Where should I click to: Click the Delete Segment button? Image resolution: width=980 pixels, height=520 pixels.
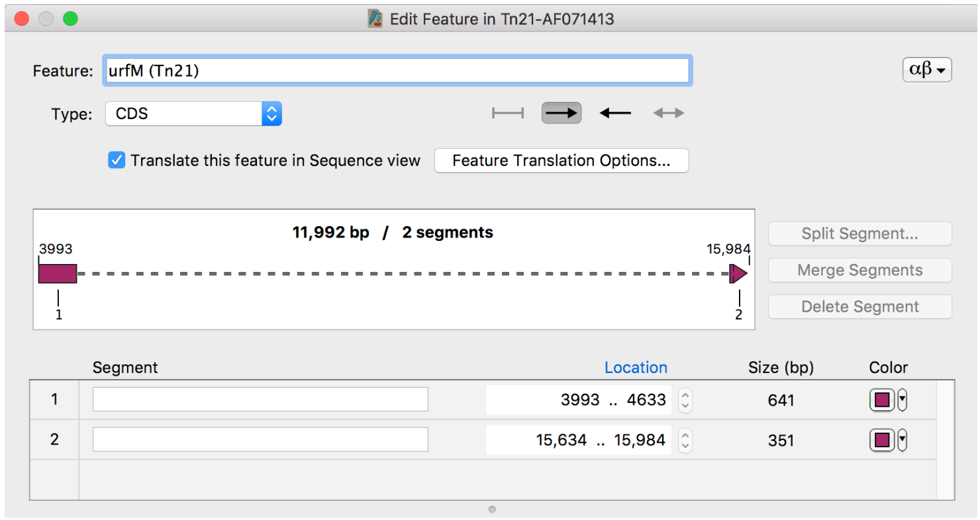(859, 307)
